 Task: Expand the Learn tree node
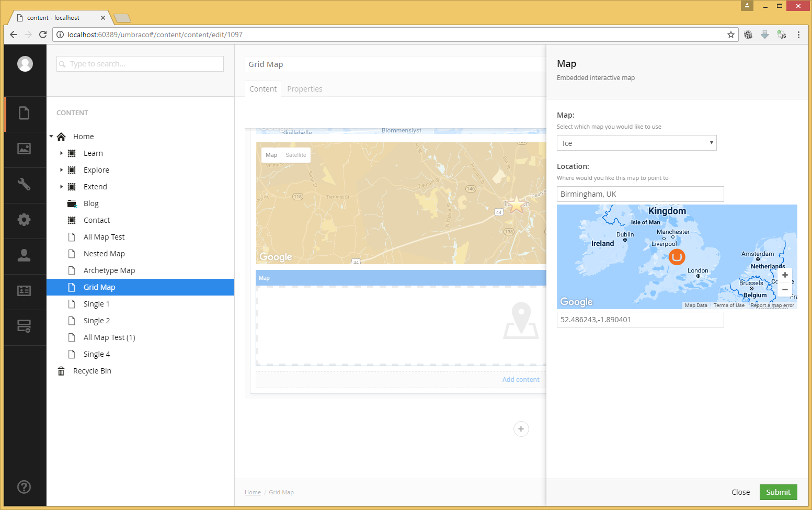pyautogui.click(x=61, y=153)
